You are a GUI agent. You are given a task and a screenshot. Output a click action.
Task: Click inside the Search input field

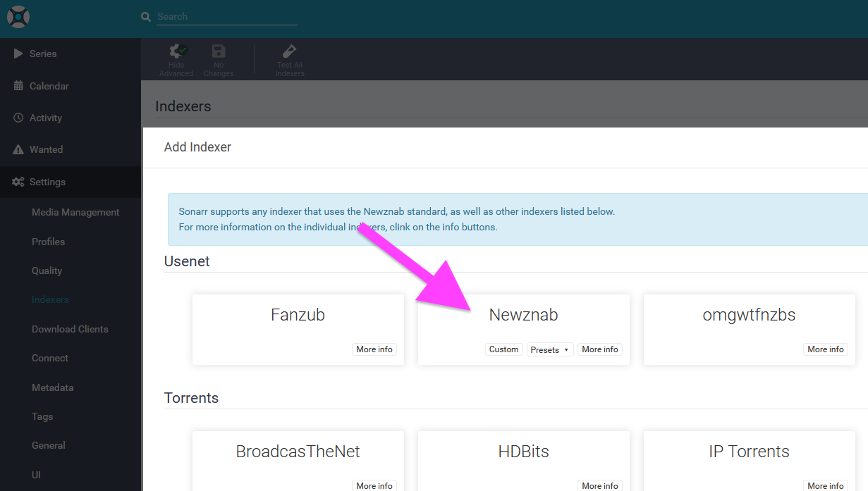coord(226,16)
